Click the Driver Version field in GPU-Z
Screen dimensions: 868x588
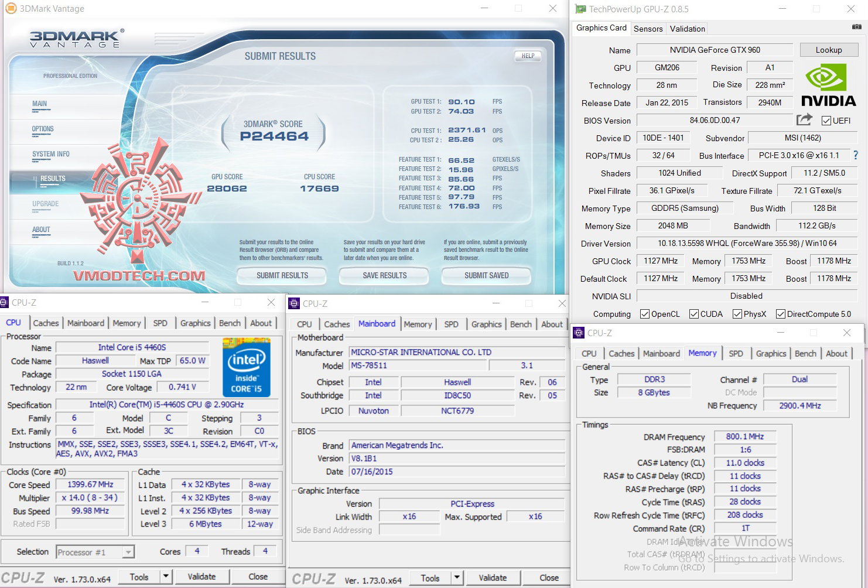(x=747, y=243)
